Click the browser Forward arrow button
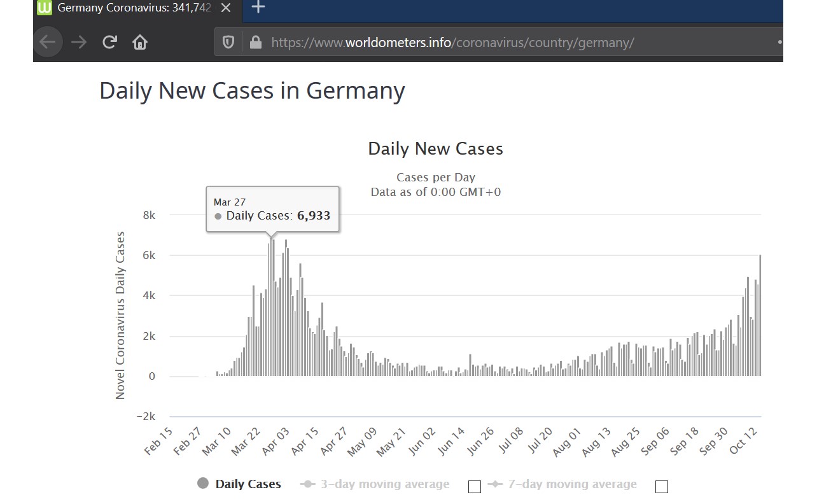Viewport: 817px width, 504px height. 79,42
